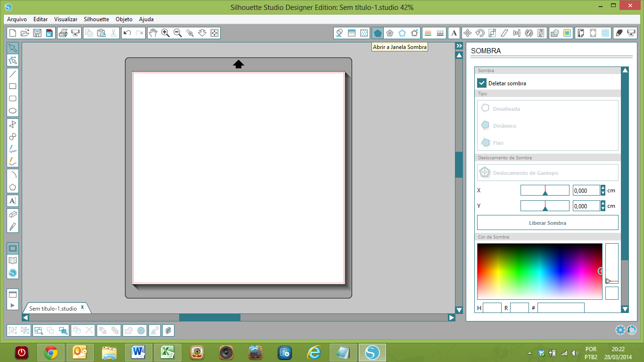Open Microsoft Word from the taskbar
This screenshot has height=362, width=644.
pos(138,352)
